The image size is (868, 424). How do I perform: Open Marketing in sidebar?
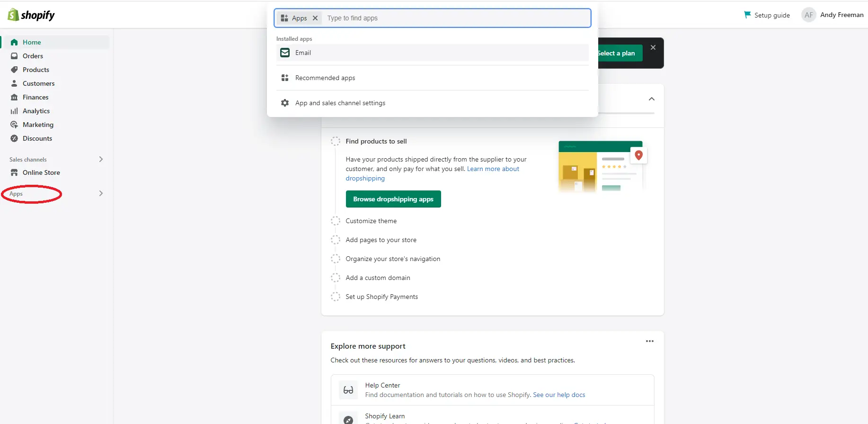click(38, 125)
